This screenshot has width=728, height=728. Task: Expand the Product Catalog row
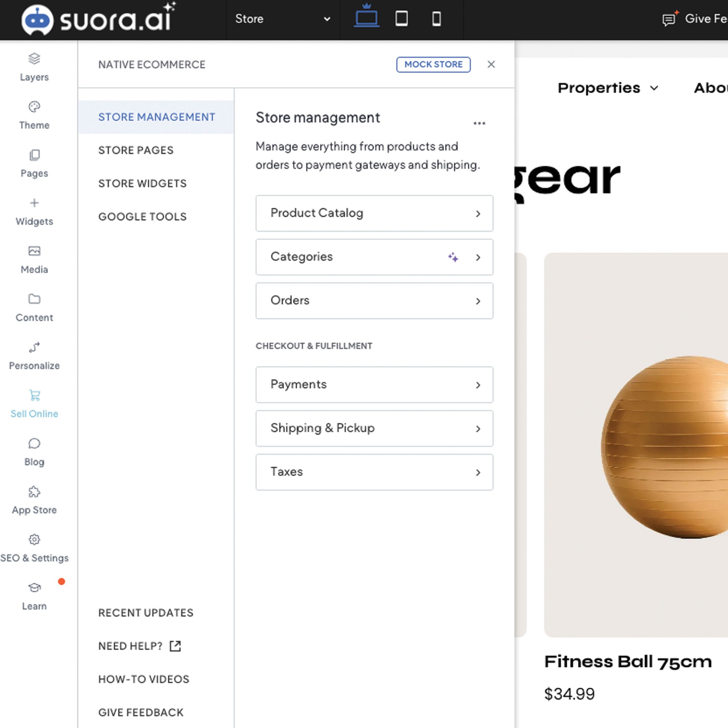pyautogui.click(x=374, y=213)
